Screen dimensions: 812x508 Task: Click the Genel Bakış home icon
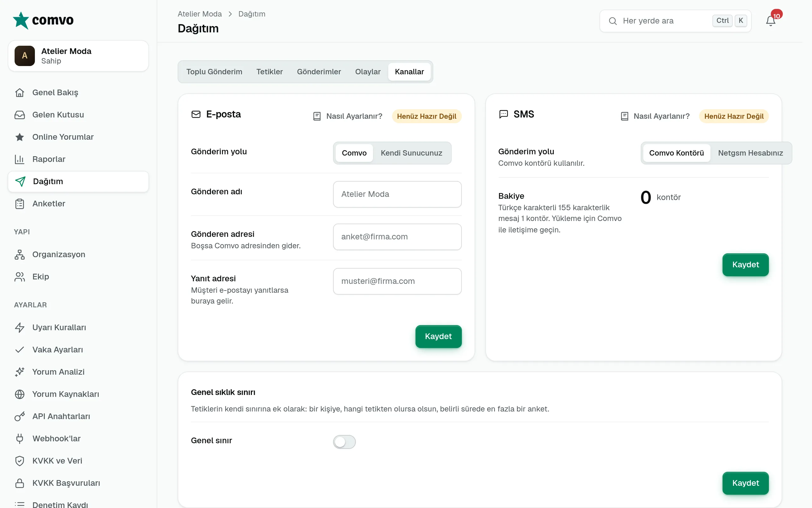20,92
